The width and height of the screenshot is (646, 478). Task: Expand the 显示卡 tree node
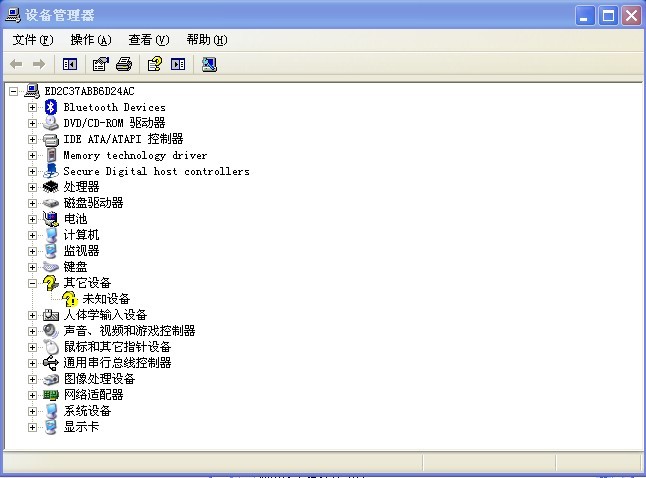click(x=32, y=427)
